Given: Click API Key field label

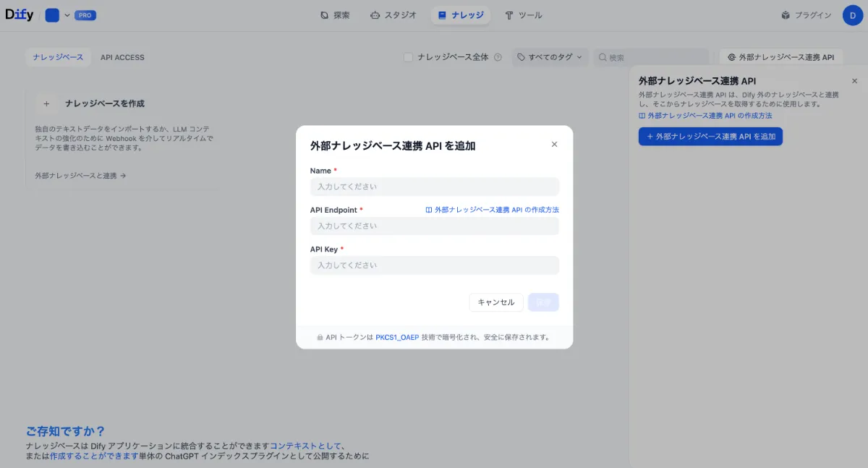Looking at the screenshot, I should [x=324, y=249].
